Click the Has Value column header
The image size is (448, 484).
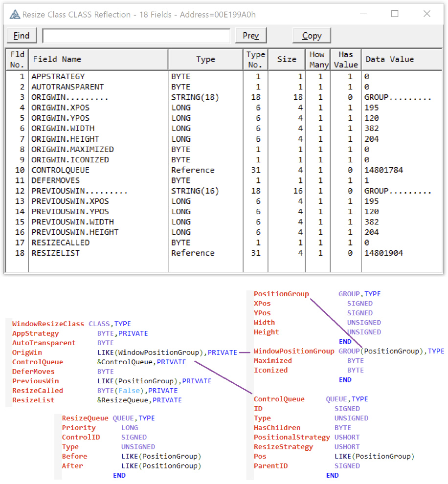pyautogui.click(x=346, y=59)
